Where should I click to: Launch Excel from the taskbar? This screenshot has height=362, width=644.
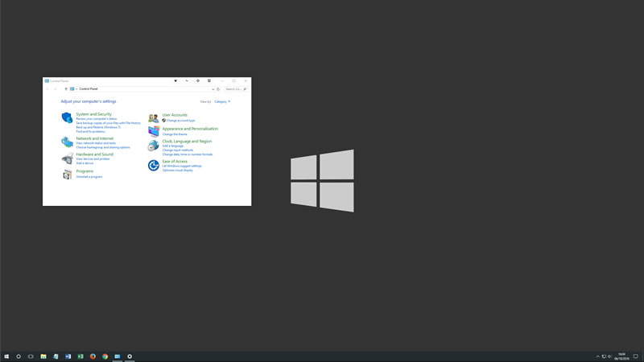tap(80, 356)
